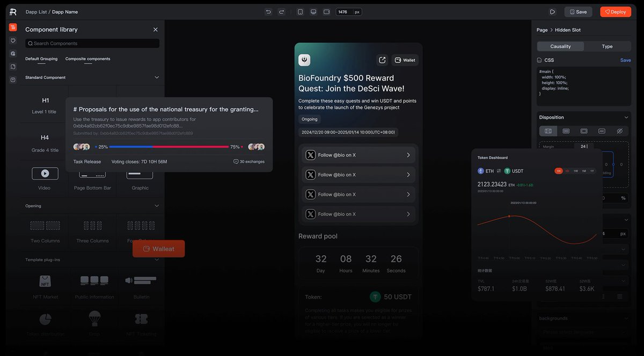Select the 1W timeframe in Token Dashboard
644x356 pixels.
click(x=575, y=171)
